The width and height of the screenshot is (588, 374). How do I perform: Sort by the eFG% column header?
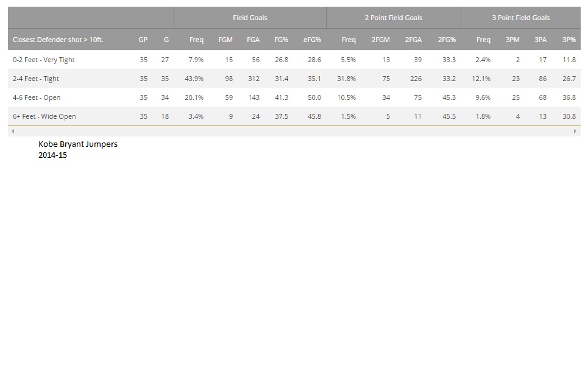coord(312,40)
